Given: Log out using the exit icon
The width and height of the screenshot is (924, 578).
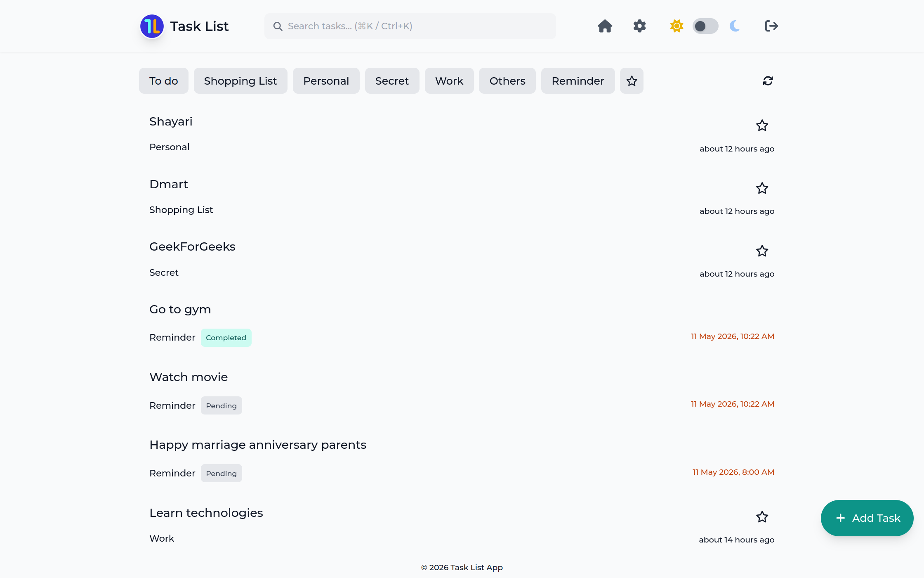Looking at the screenshot, I should point(771,26).
